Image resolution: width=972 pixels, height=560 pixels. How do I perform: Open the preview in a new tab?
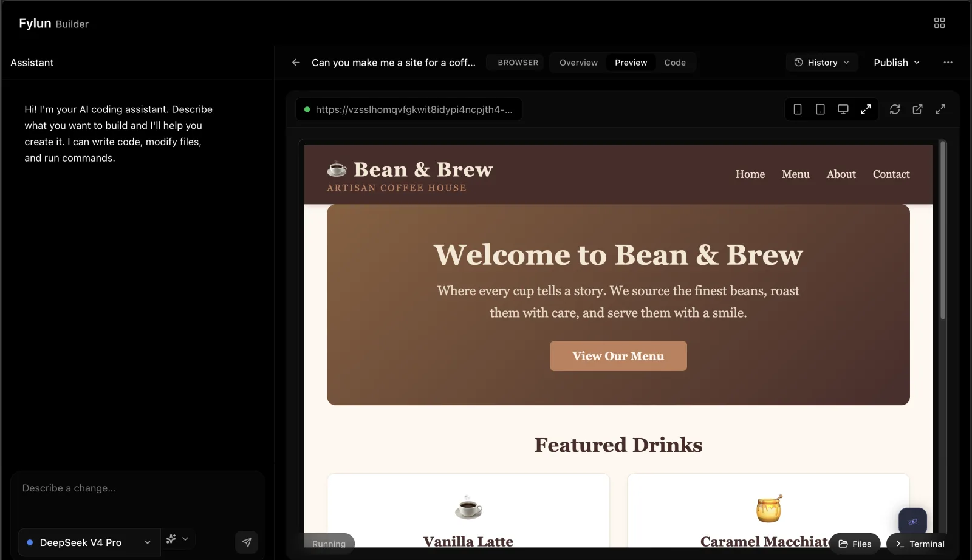tap(917, 109)
